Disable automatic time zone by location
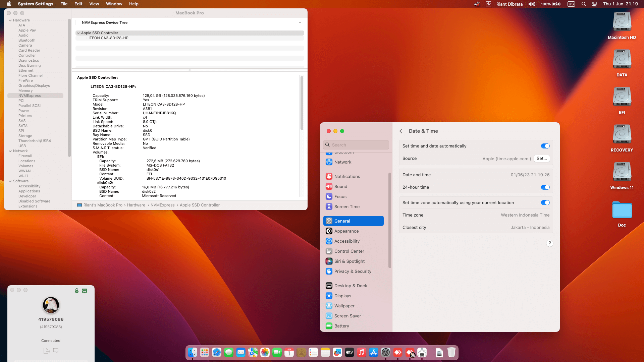 click(x=545, y=202)
